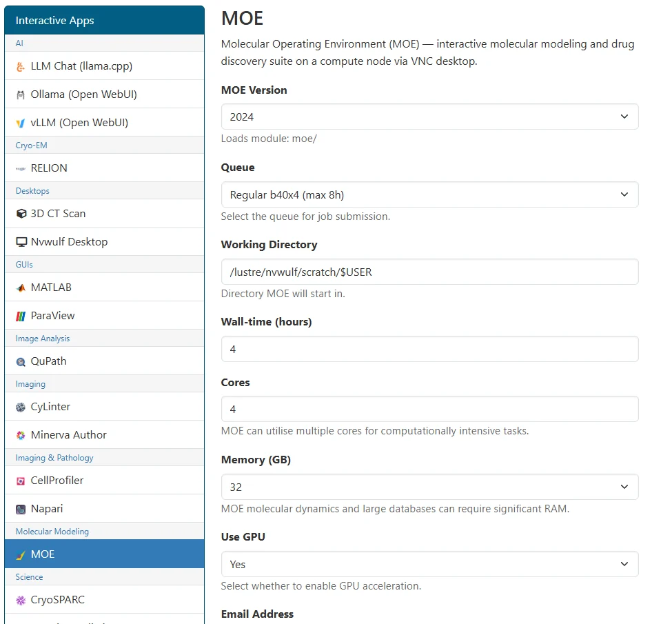Image resolution: width=672 pixels, height=624 pixels.
Task: Click the Napari icon
Action: point(21,509)
